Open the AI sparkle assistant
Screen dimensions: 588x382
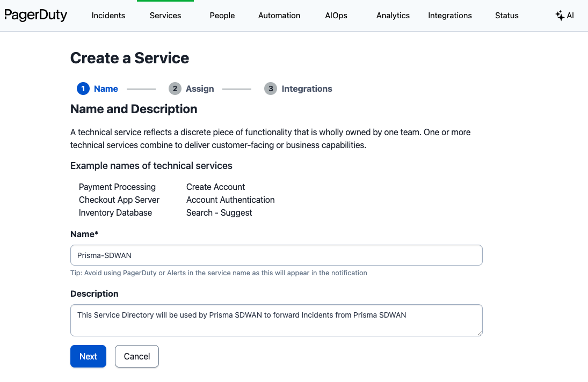click(x=564, y=16)
